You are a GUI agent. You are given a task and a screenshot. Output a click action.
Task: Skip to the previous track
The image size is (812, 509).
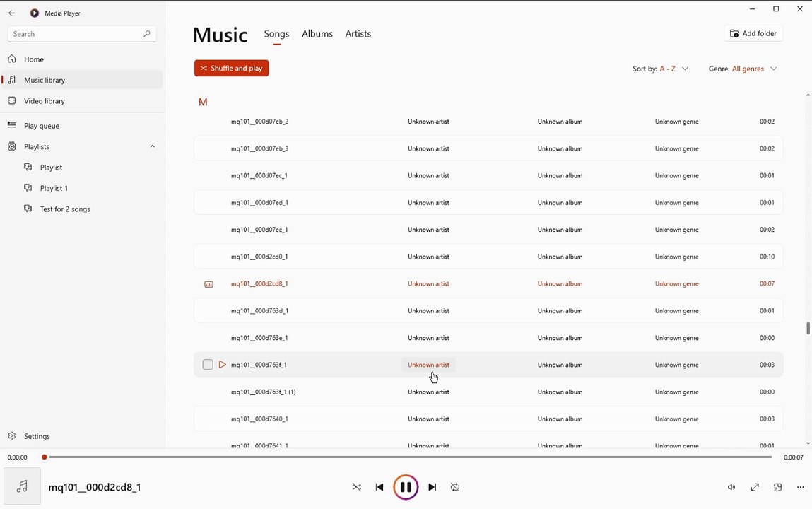coord(379,487)
